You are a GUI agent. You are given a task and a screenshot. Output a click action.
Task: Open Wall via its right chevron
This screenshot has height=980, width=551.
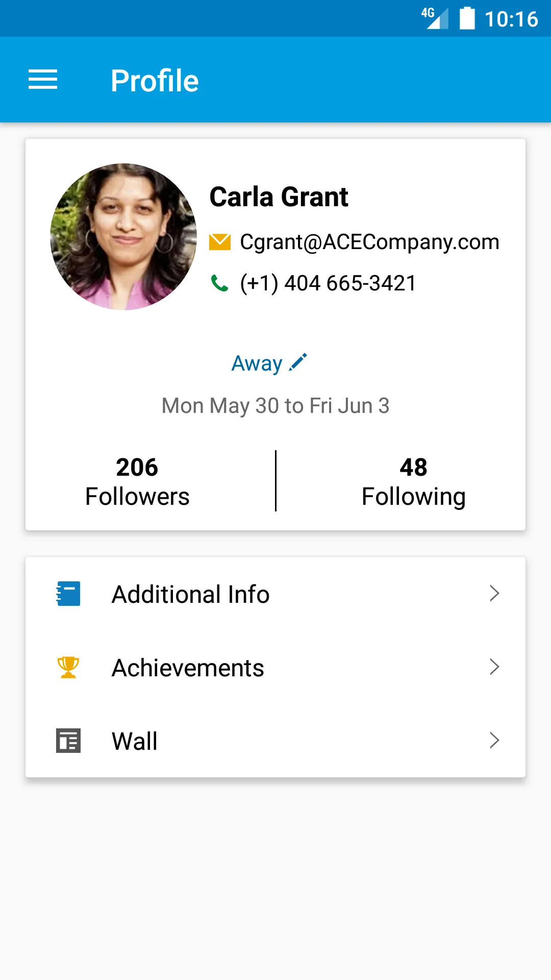click(494, 741)
